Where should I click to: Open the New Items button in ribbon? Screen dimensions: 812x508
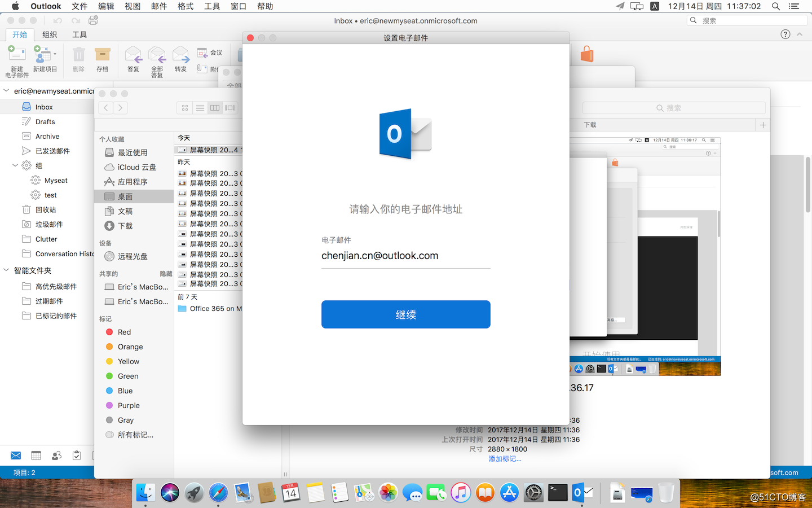tap(43, 55)
